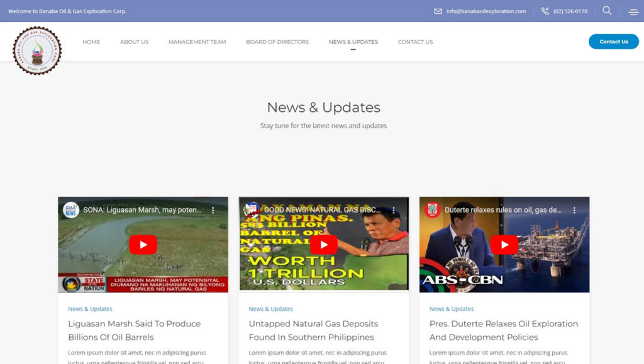The image size is (644, 364).
Task: Open the hamburger side menu icon
Action: (633, 12)
